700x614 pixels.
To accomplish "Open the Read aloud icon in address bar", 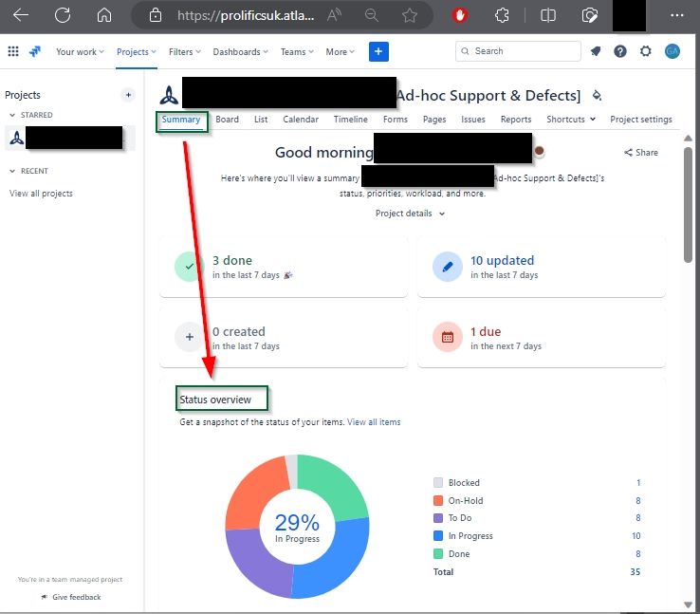I will (334, 15).
